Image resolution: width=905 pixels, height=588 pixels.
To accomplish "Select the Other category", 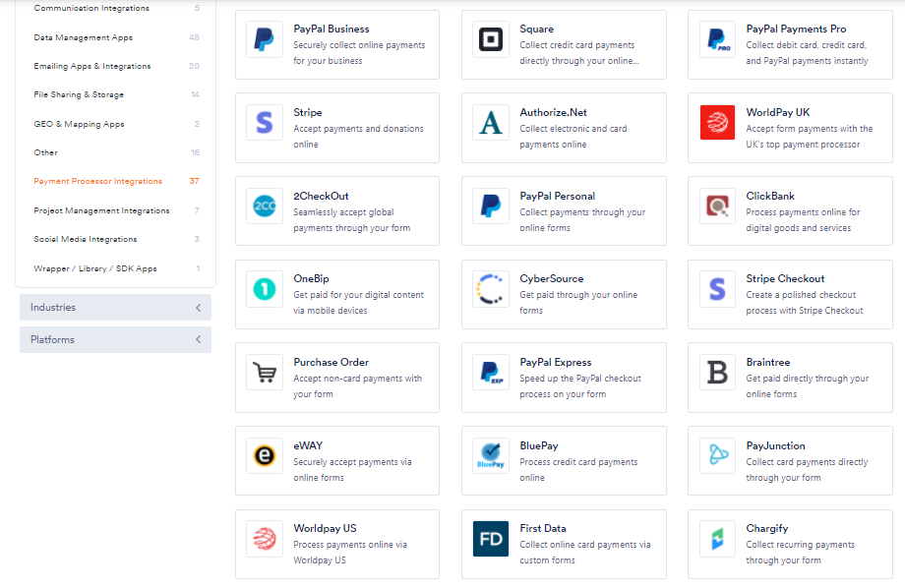I will point(115,153).
